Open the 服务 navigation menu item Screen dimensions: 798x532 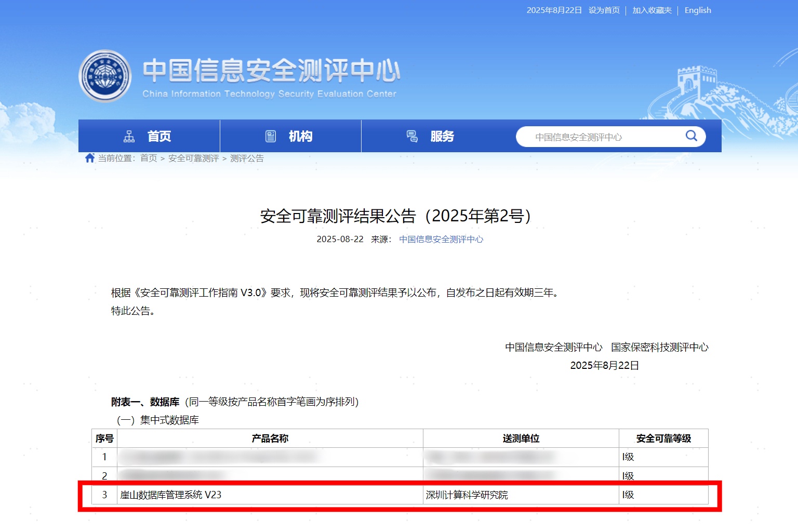pyautogui.click(x=431, y=136)
